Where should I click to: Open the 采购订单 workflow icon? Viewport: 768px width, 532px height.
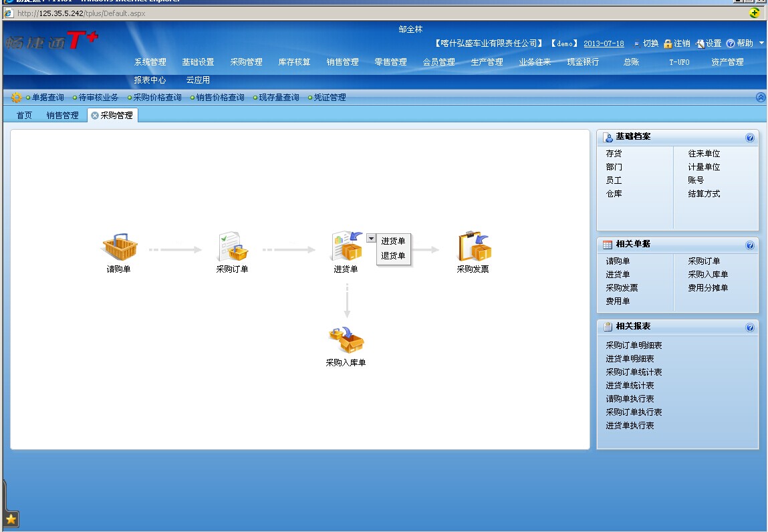point(233,247)
